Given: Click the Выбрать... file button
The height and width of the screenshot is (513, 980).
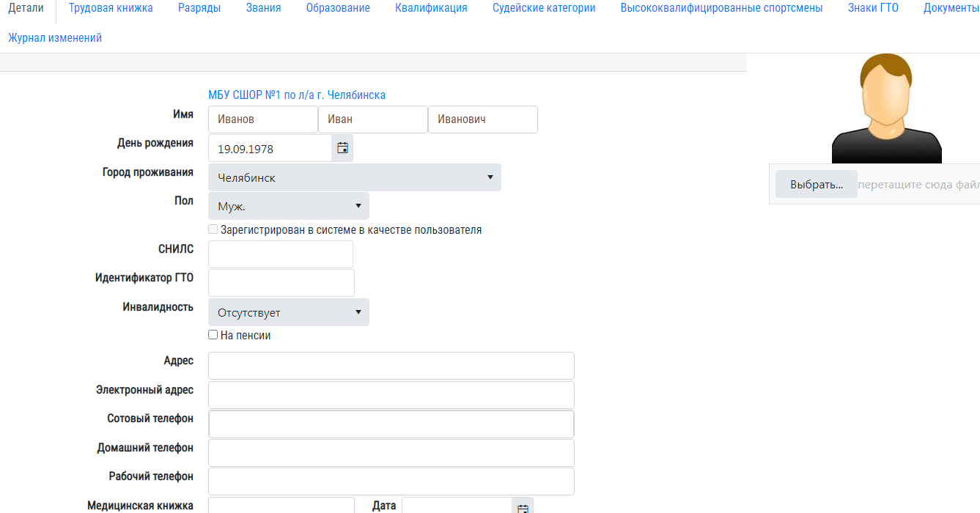Looking at the screenshot, I should (817, 184).
